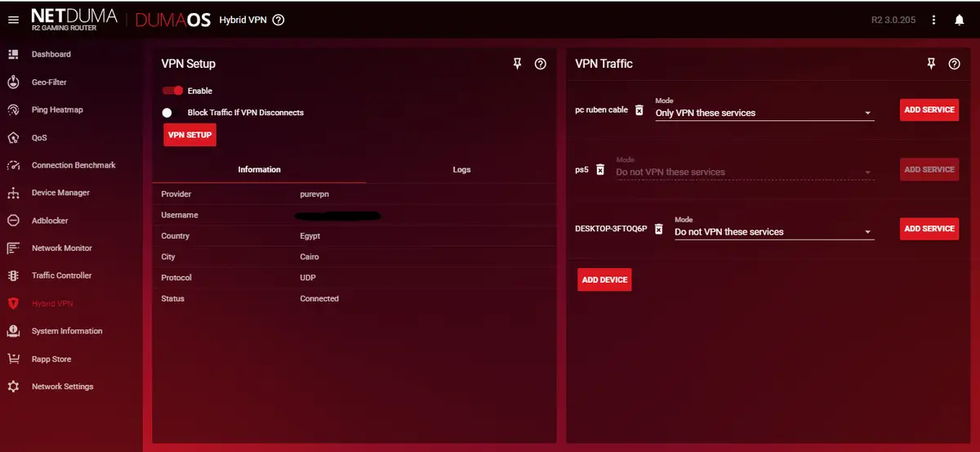This screenshot has height=452, width=980.
Task: Delete the pc ruben cable device
Action: (x=639, y=110)
